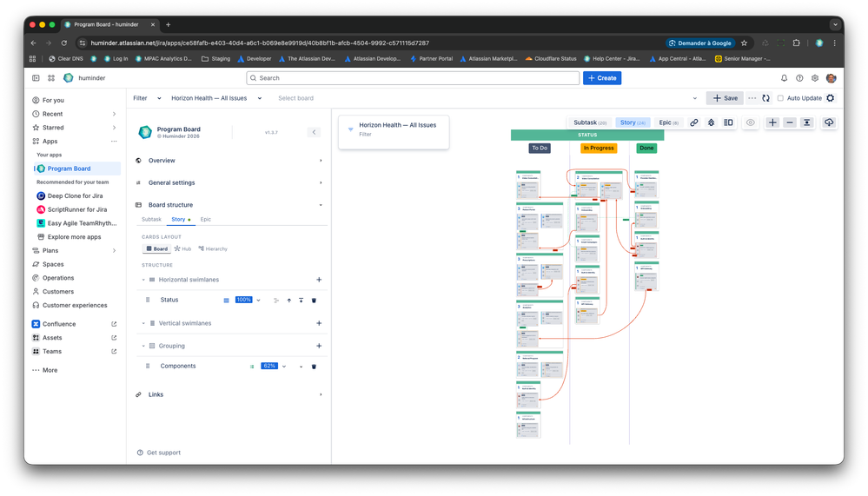Click Explore more apps link
Screen dimensions: 868x496
coord(74,237)
